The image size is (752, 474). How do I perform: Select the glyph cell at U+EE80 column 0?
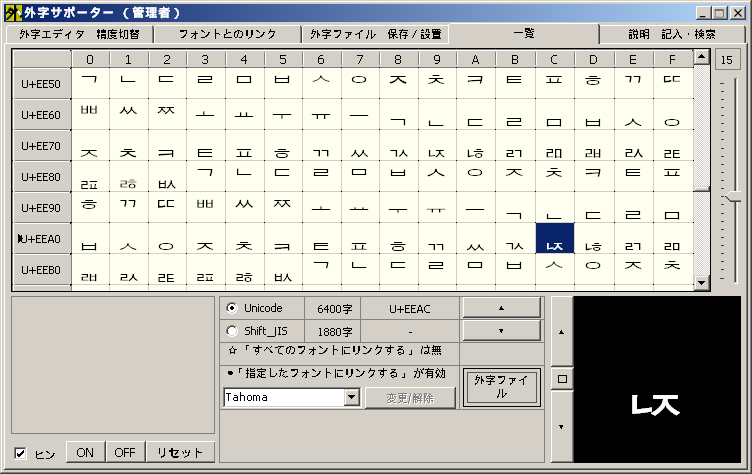(90, 176)
